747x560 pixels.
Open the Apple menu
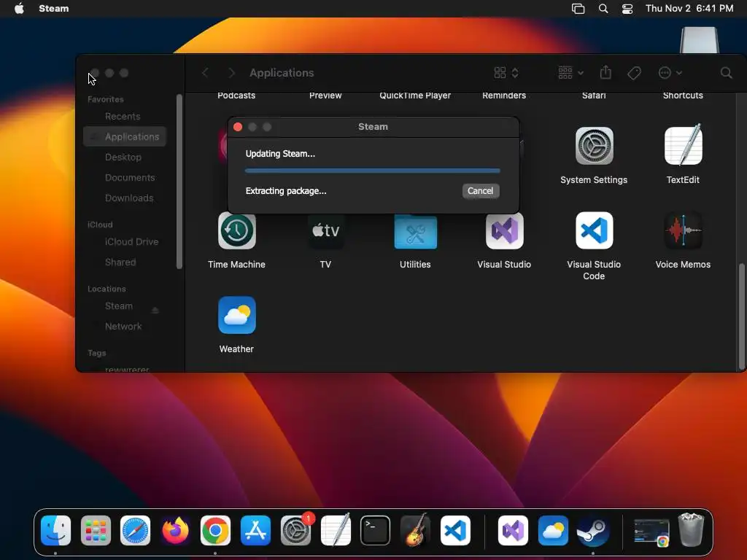19,9
